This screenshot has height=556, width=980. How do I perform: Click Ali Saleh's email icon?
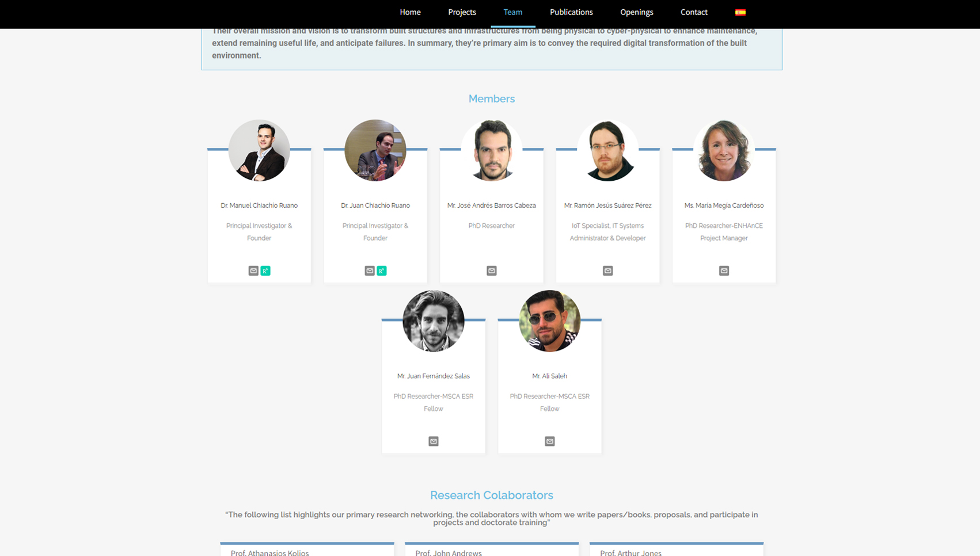pyautogui.click(x=550, y=441)
